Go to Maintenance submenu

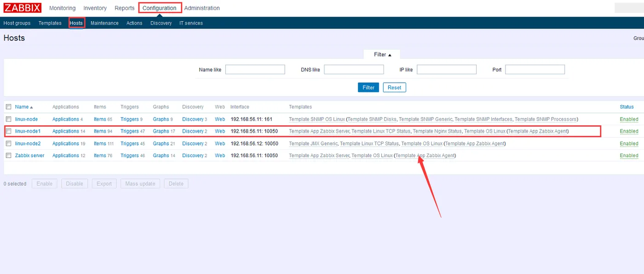pos(104,23)
